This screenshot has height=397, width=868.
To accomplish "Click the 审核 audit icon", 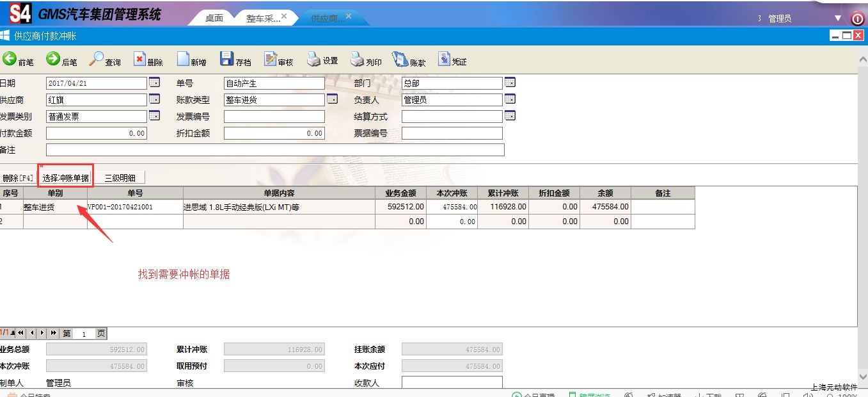I will (271, 60).
